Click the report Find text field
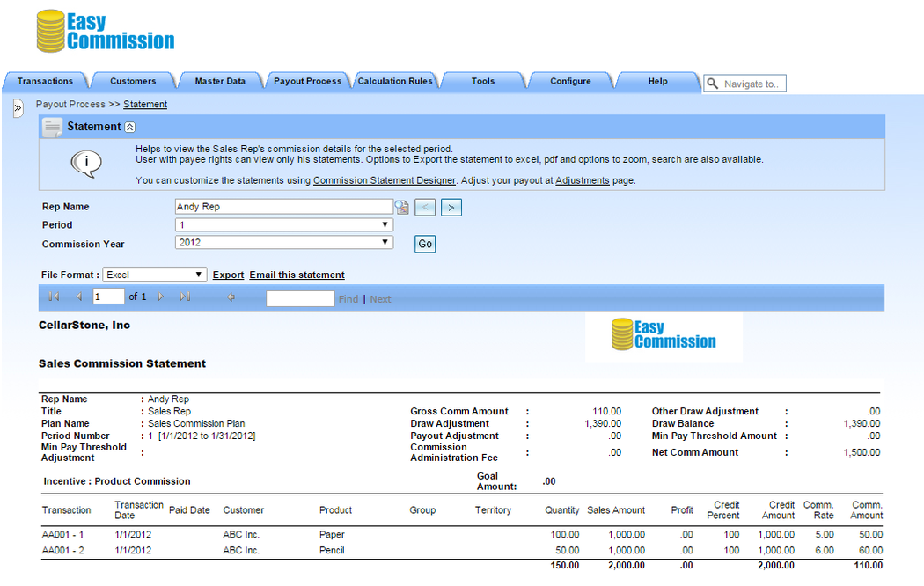Screen dimensions: 924x586 coord(300,298)
